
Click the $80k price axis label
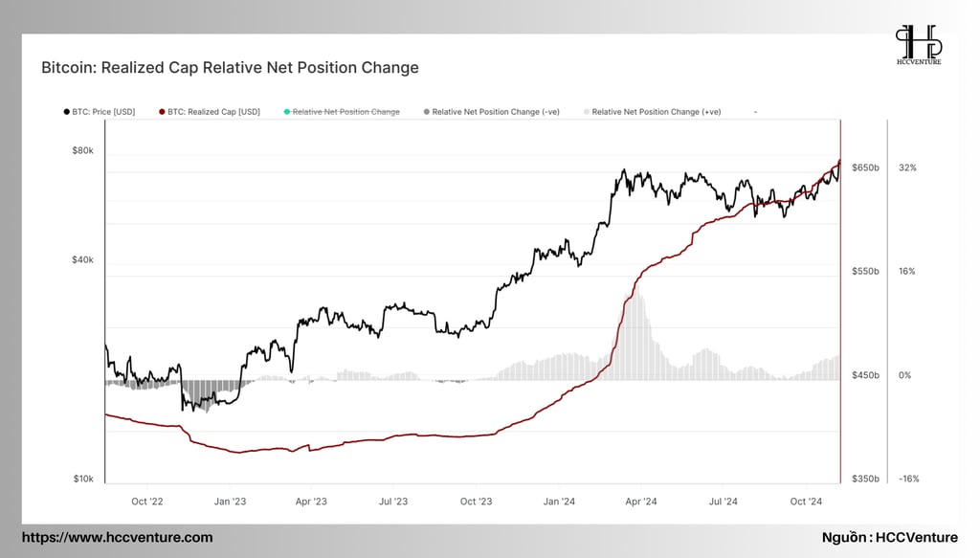click(82, 150)
